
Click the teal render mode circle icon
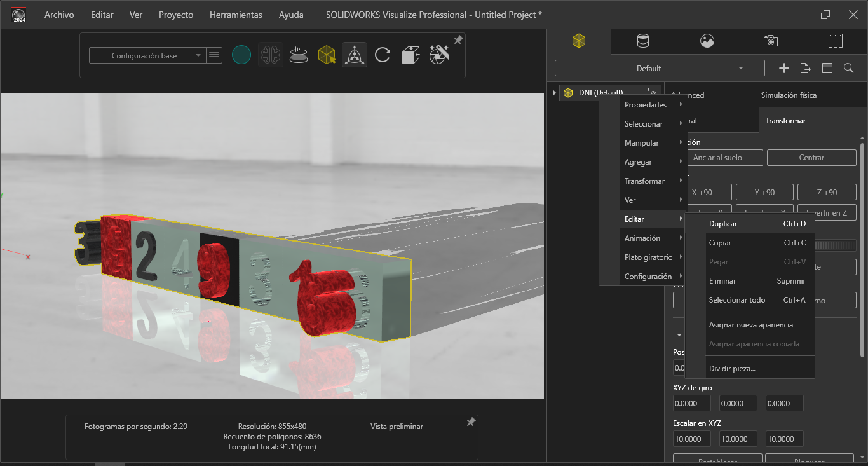pyautogui.click(x=241, y=55)
